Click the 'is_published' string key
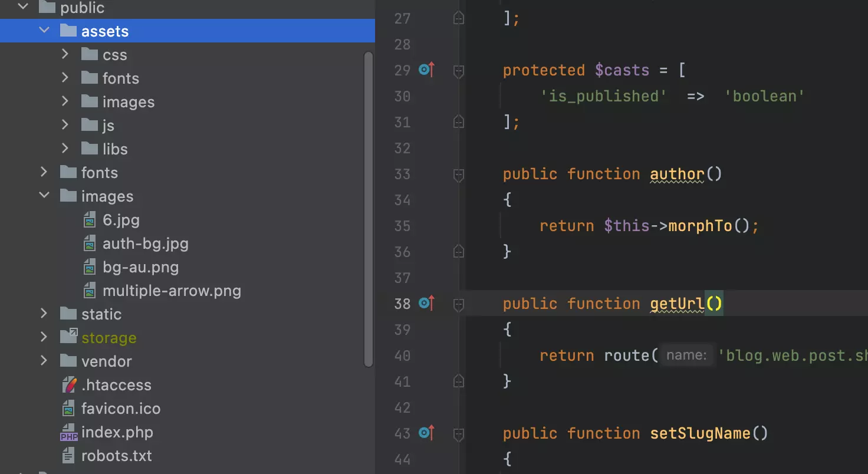 [603, 96]
